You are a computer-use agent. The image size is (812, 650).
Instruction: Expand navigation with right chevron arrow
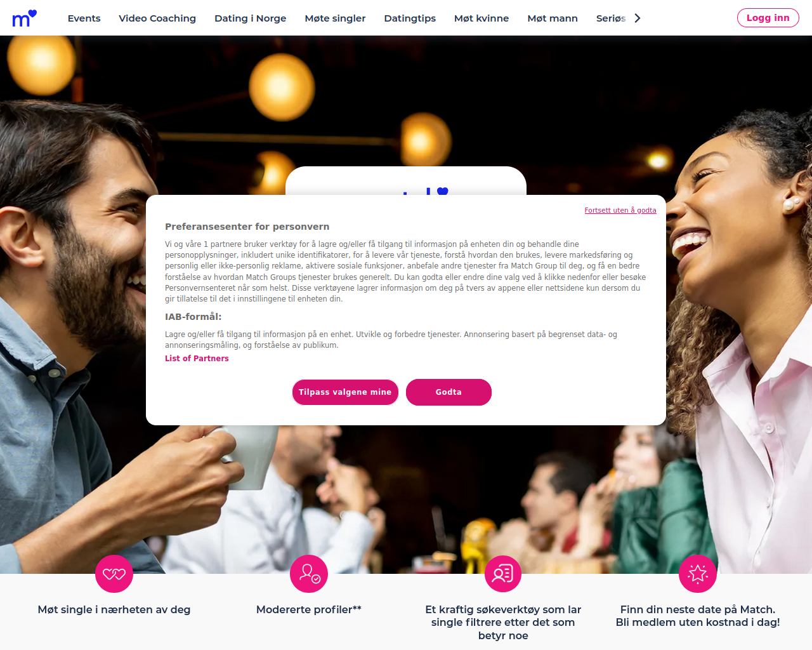pos(638,18)
